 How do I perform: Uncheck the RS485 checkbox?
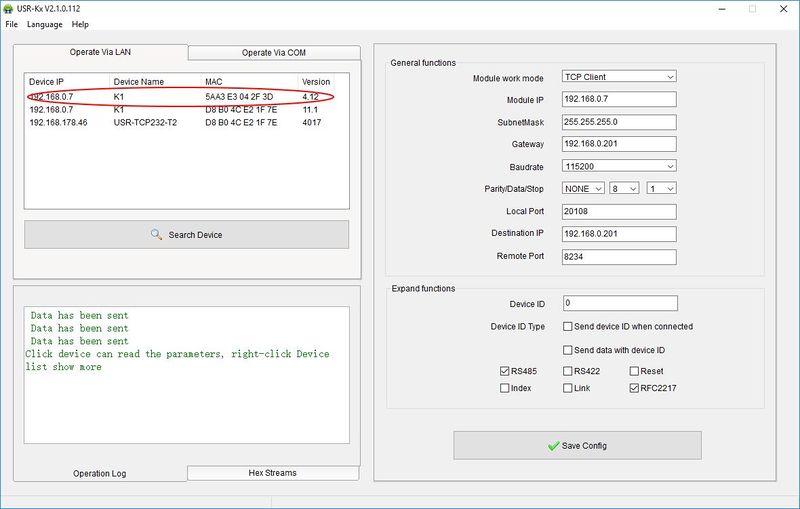click(505, 371)
